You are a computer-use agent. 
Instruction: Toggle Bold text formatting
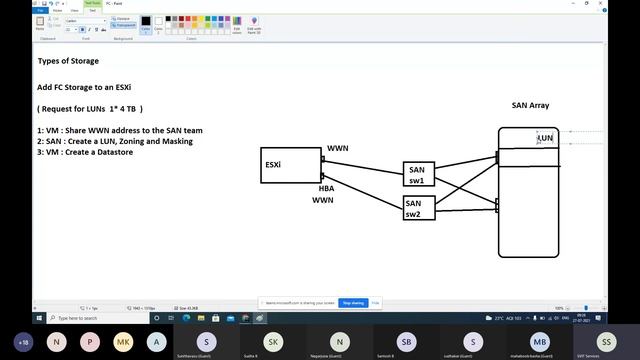[x=82, y=30]
